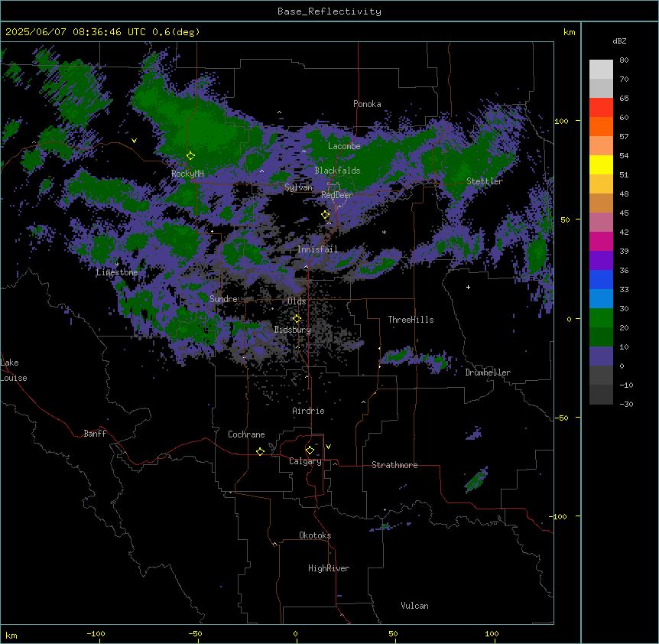Click the 0 dBZ purple legend swatch

click(601, 356)
